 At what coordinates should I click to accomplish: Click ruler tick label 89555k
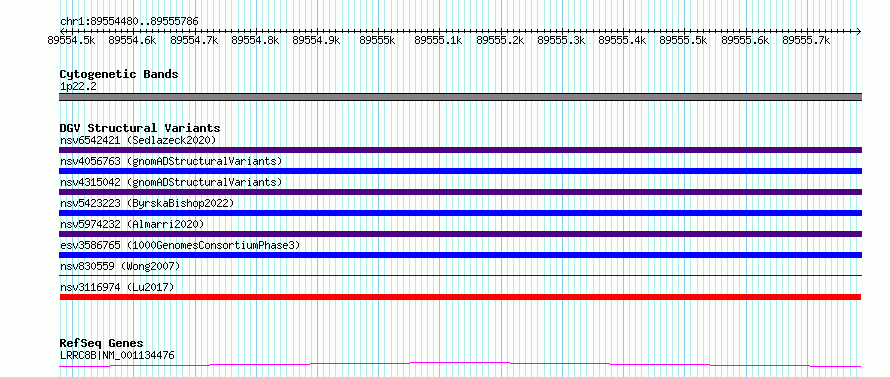point(377,40)
